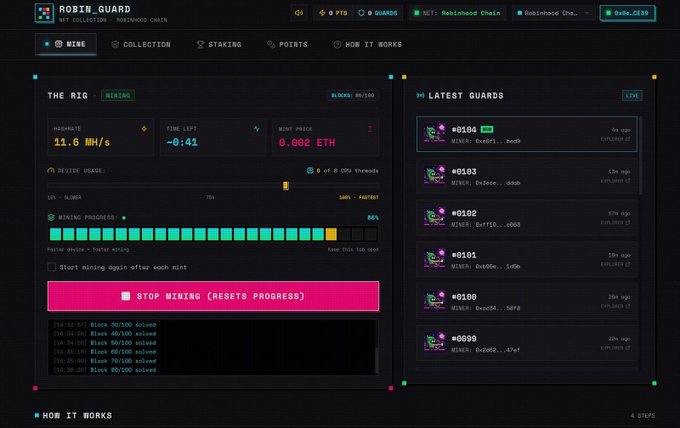Mute sound with the speaker icon
The height and width of the screenshot is (428, 680).
(299, 13)
